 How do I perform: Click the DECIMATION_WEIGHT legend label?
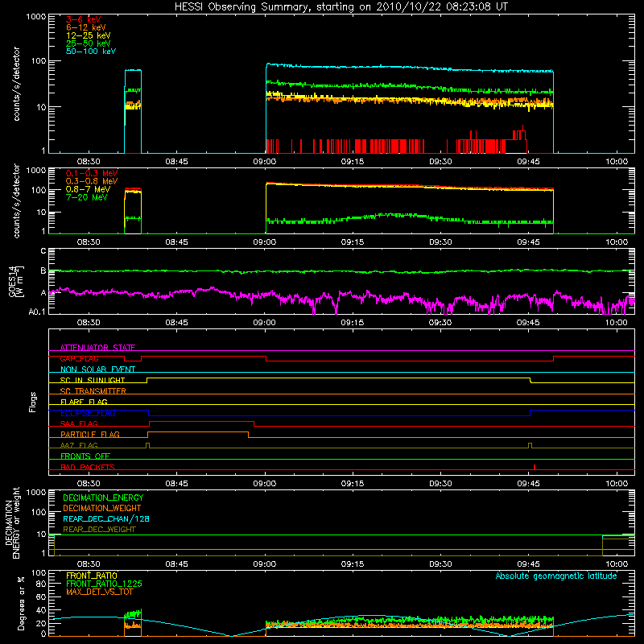pyautogui.click(x=102, y=508)
